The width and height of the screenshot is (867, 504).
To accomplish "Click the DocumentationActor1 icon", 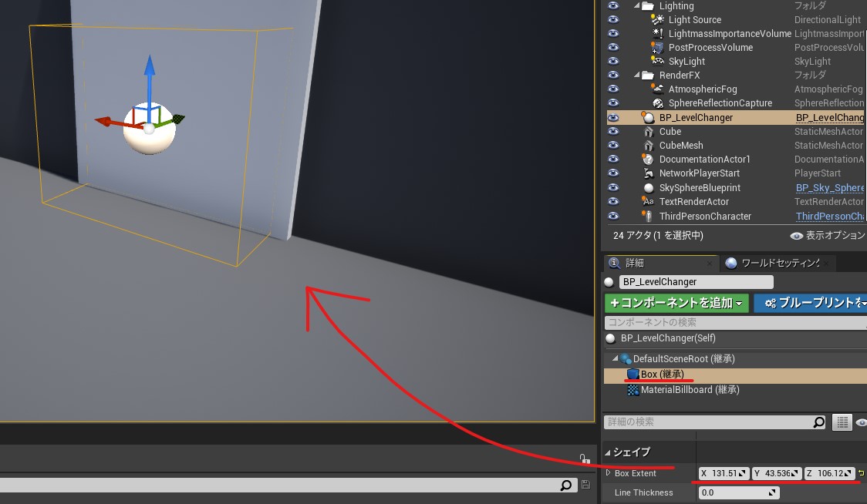I will point(648,160).
